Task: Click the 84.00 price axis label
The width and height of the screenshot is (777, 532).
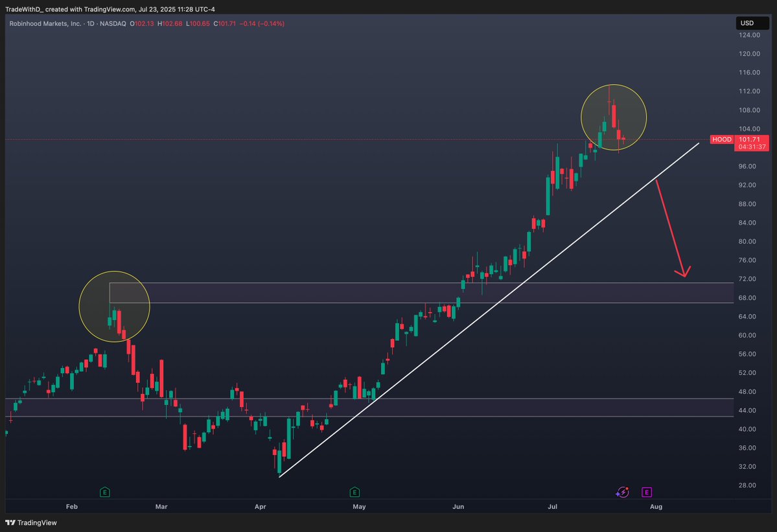Action: click(747, 222)
